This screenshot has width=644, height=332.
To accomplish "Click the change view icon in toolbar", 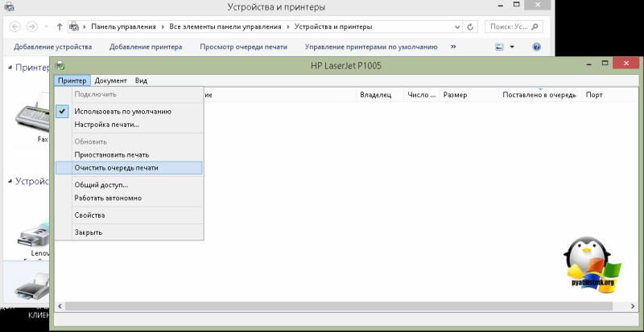I will click(x=499, y=47).
